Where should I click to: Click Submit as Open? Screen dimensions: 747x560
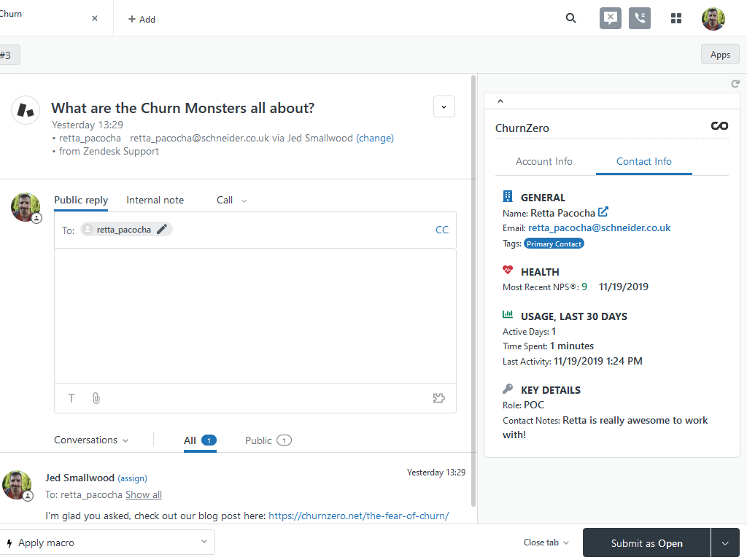(x=646, y=542)
